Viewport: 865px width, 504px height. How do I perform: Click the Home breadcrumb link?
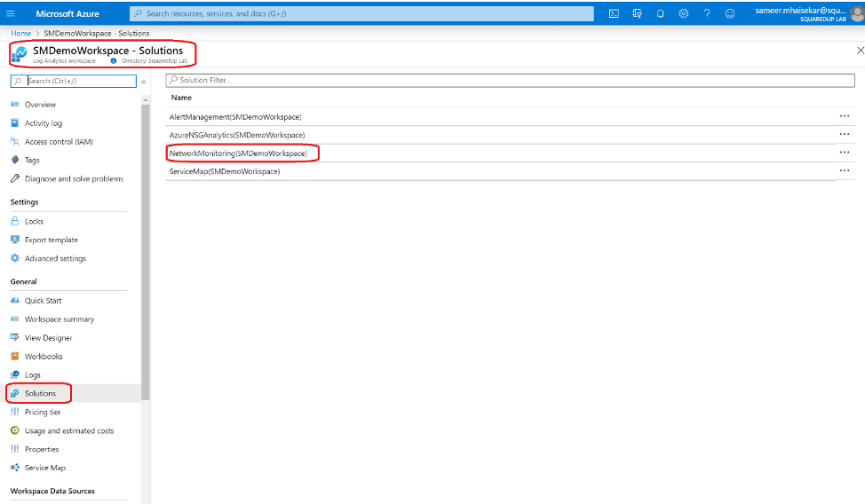click(x=20, y=34)
